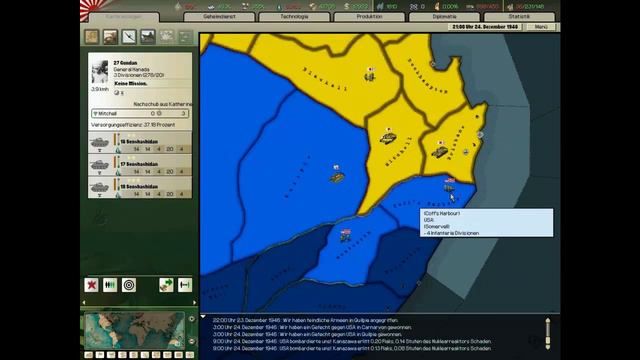
Task: Click the tank icon of 16 Senshashidan
Action: 99,142
